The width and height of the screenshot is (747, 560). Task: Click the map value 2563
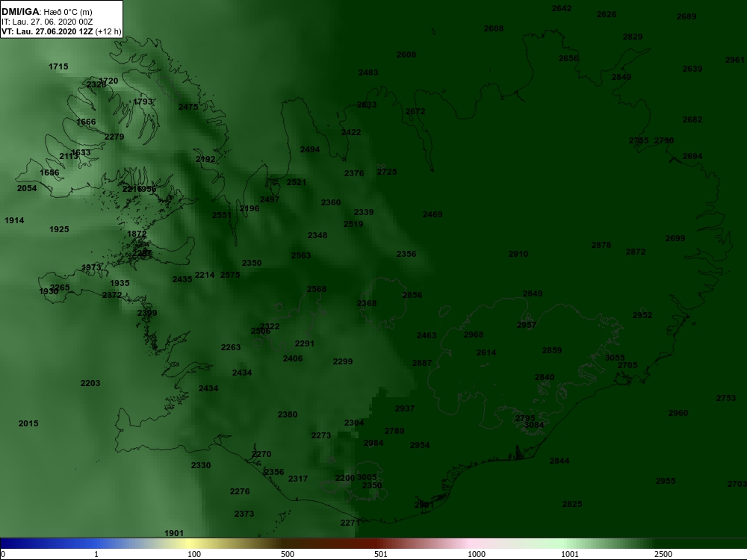coord(301,255)
